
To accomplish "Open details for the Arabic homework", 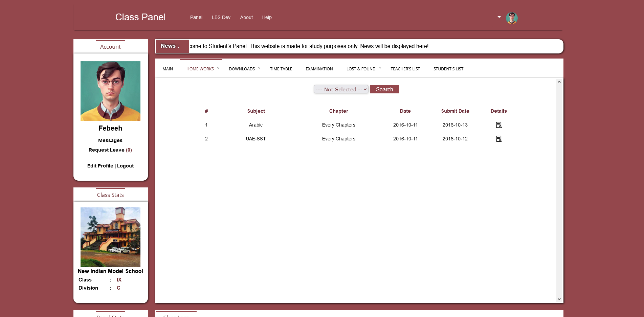I will pos(499,125).
